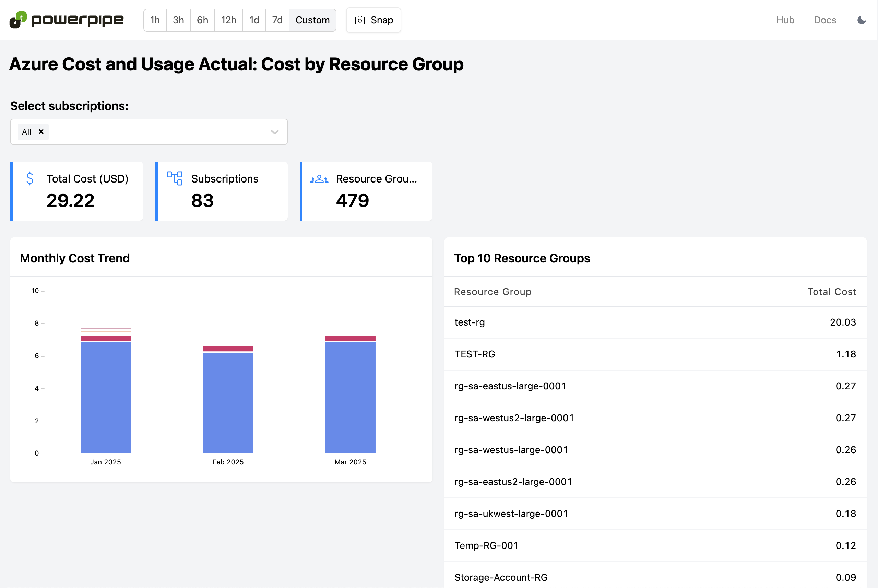Image resolution: width=878 pixels, height=588 pixels.
Task: Remove the All subscription filter chip
Action: click(41, 132)
